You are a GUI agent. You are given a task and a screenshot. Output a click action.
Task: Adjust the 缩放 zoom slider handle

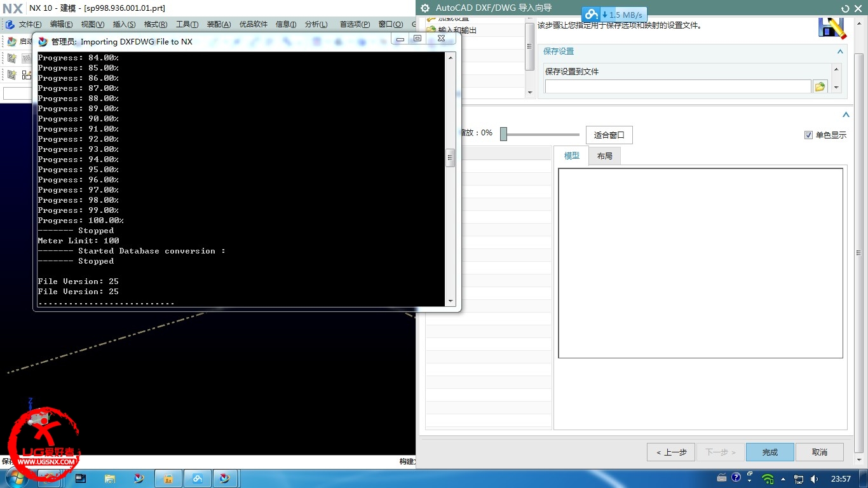pyautogui.click(x=503, y=134)
